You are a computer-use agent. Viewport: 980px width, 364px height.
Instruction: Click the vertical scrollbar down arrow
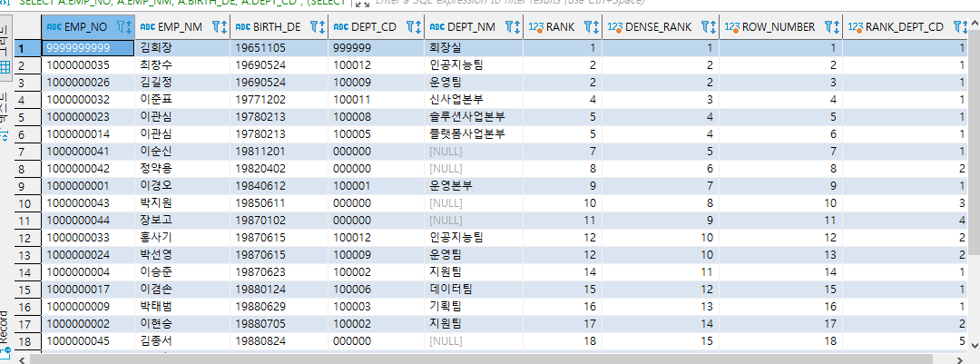[x=975, y=344]
